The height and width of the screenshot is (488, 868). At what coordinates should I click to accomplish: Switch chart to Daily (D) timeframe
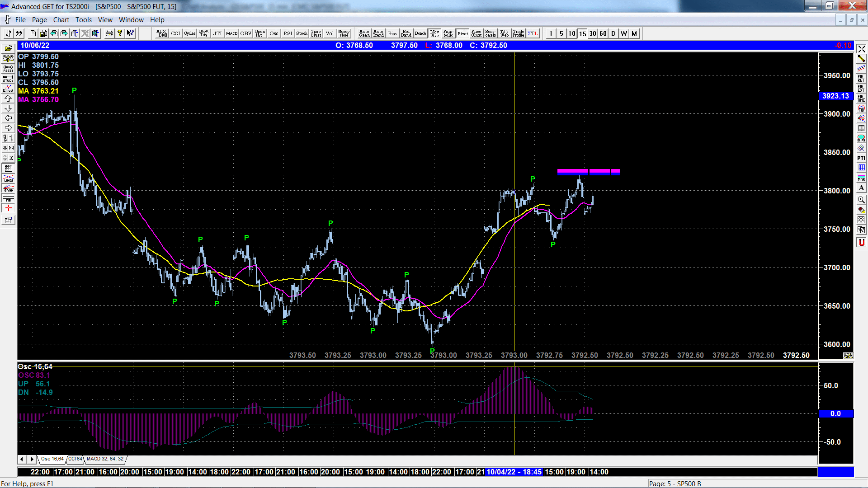613,33
